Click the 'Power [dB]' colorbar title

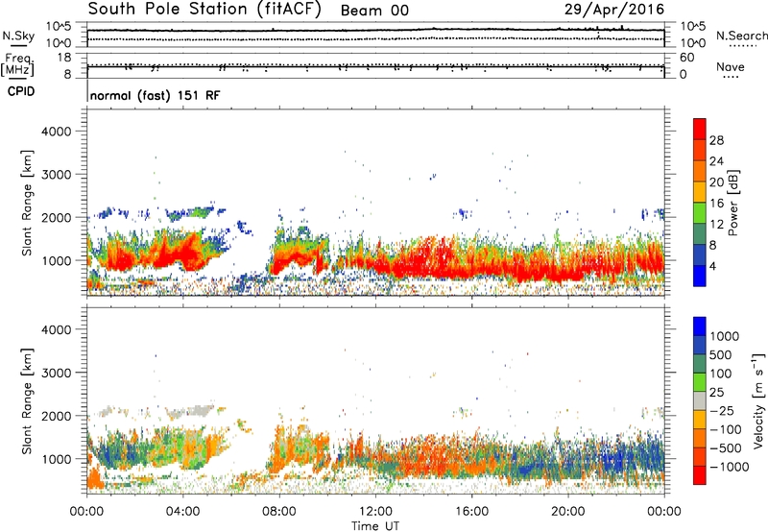tap(733, 203)
